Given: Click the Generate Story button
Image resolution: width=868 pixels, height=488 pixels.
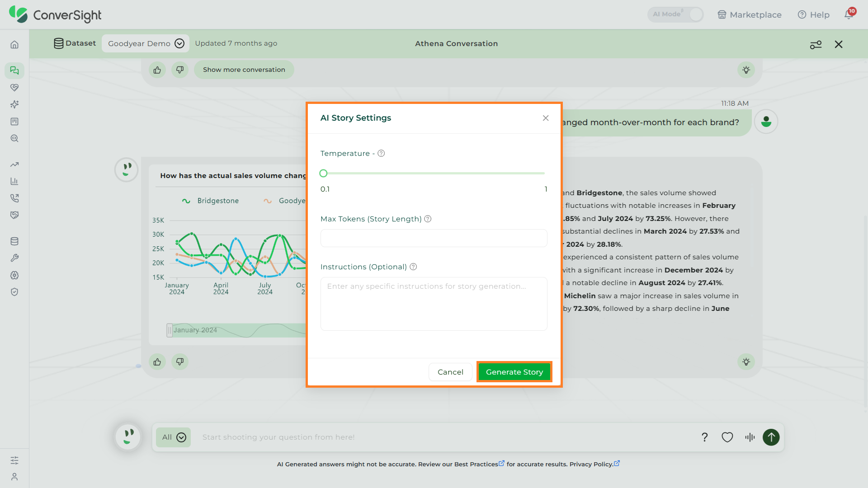Looking at the screenshot, I should coord(514,372).
